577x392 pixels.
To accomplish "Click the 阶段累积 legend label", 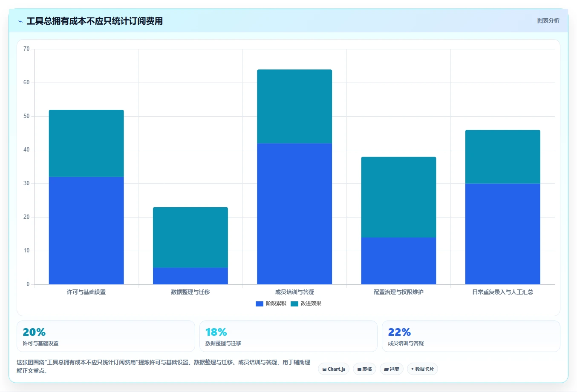I will click(x=276, y=303).
